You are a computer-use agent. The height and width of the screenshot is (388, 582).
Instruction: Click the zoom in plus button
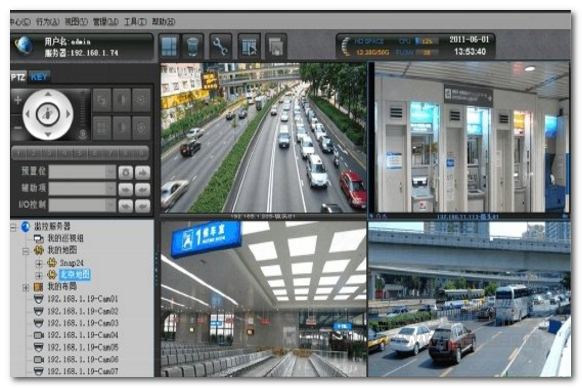coord(17,100)
